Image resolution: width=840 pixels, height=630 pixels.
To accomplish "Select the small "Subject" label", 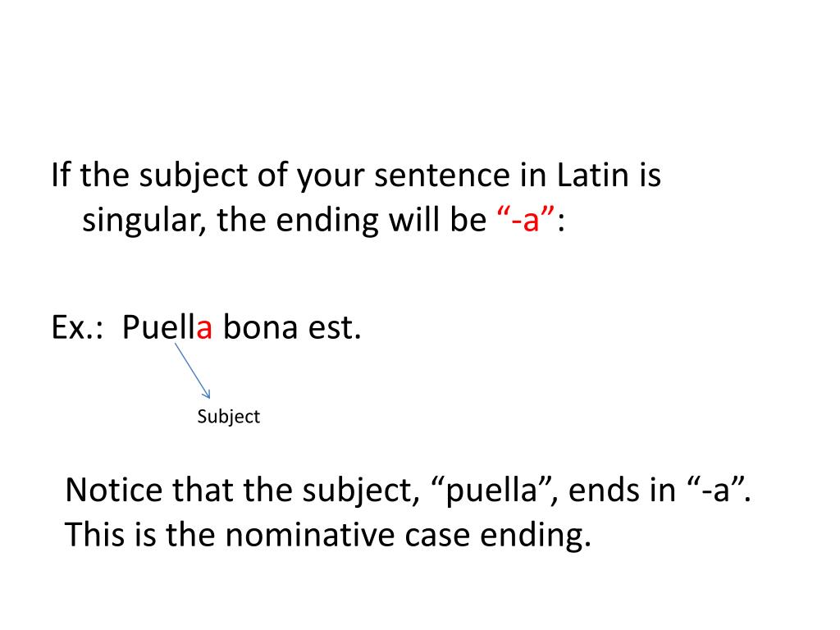I will (x=228, y=417).
